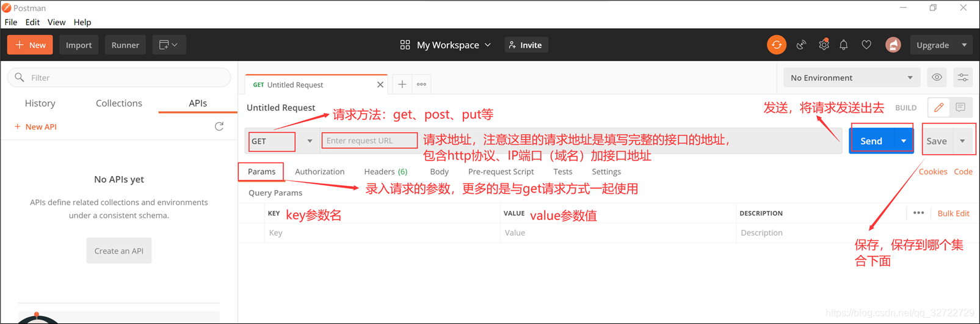Click the environment quick look eye icon
The image size is (980, 324).
coord(937,78)
